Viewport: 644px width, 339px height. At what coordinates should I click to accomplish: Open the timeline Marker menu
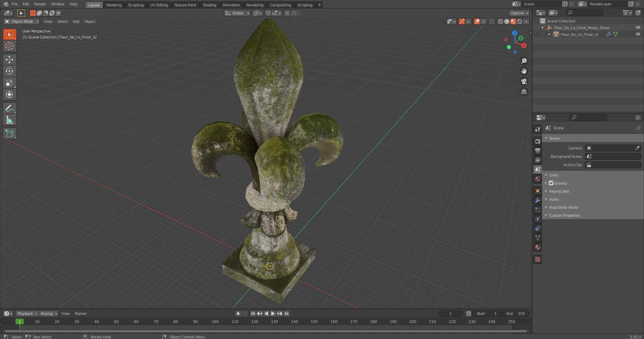point(80,314)
